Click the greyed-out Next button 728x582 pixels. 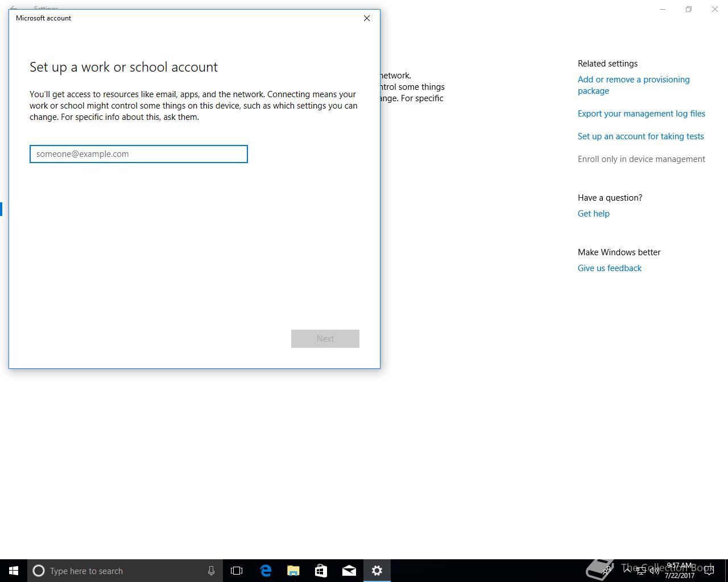pyautogui.click(x=325, y=339)
